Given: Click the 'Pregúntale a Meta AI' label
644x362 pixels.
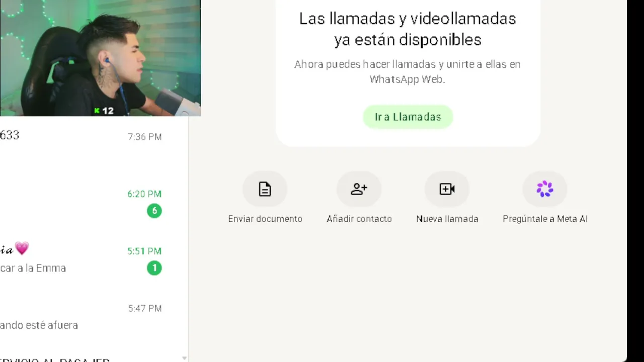Looking at the screenshot, I should point(545,219).
